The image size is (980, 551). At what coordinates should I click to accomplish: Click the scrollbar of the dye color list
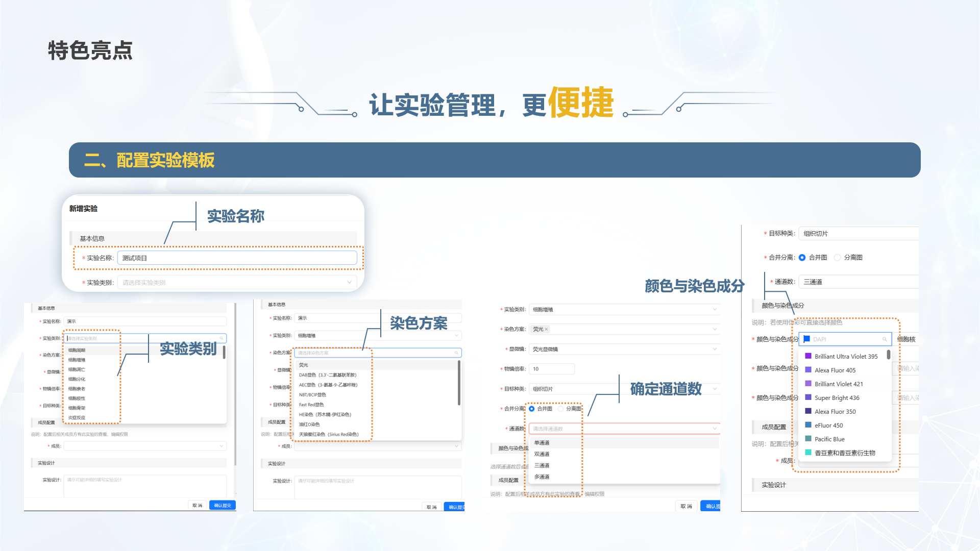pos(889,355)
